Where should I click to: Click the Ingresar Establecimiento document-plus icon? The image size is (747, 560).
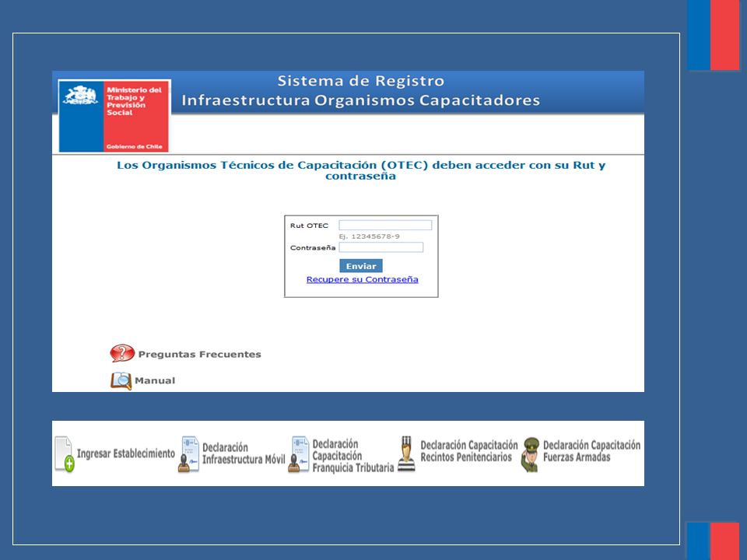pos(65,453)
